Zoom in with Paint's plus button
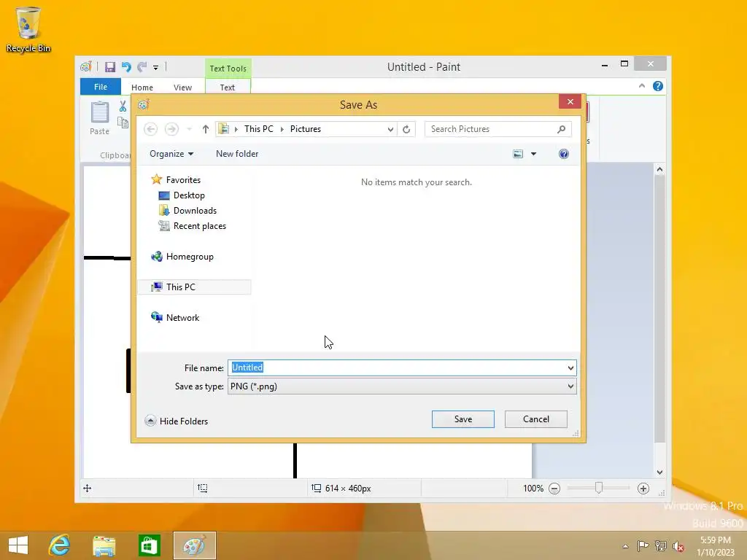The height and width of the screenshot is (560, 747). [643, 489]
